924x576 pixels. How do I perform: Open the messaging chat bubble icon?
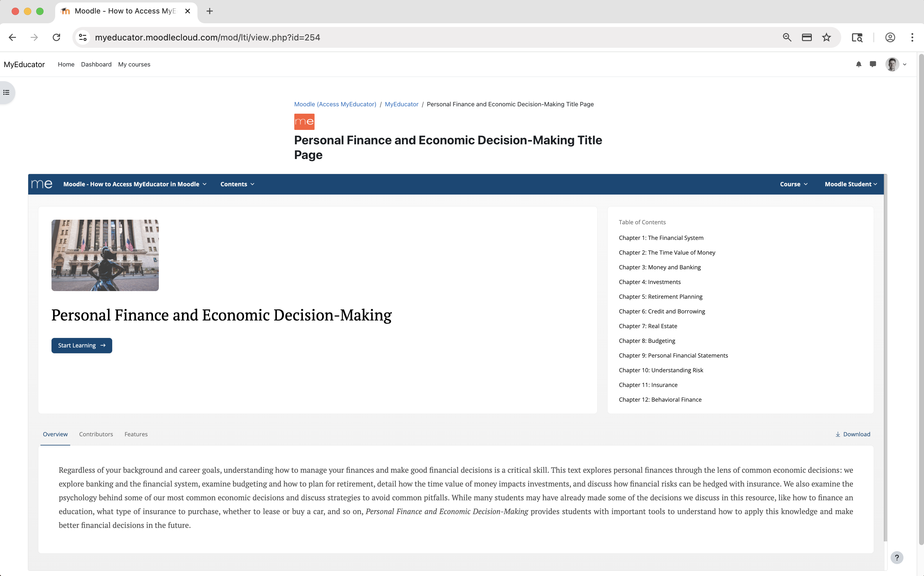872,64
